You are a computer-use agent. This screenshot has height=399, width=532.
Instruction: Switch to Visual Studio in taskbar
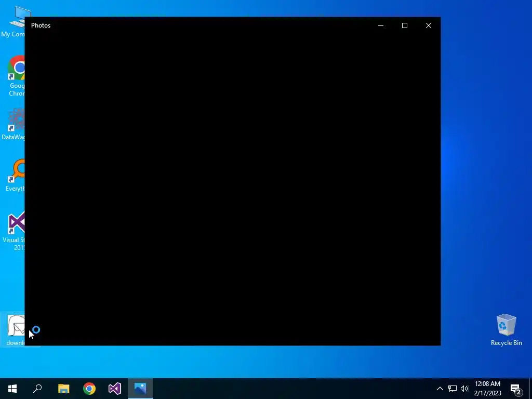115,389
